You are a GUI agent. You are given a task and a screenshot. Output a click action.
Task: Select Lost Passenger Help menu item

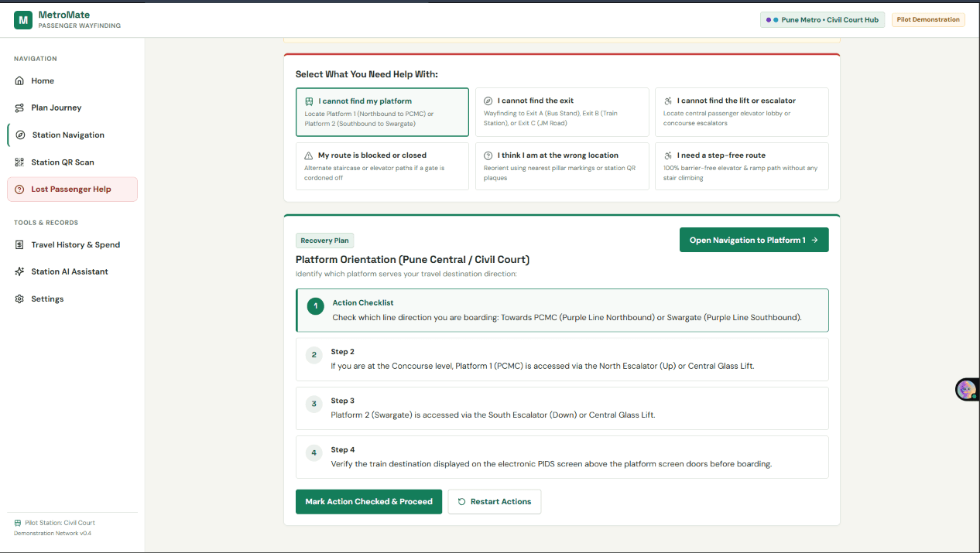[72, 189]
